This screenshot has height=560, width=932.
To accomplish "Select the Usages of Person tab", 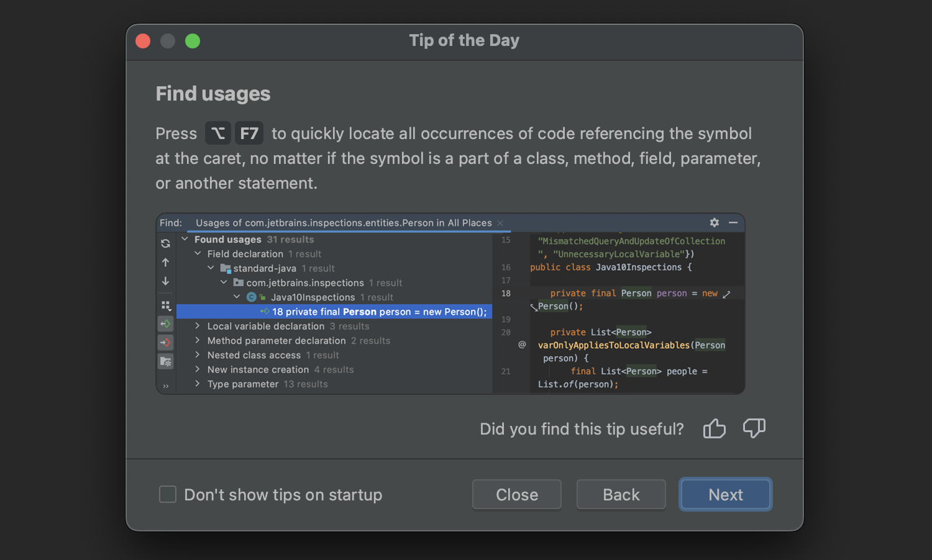I will pos(343,223).
